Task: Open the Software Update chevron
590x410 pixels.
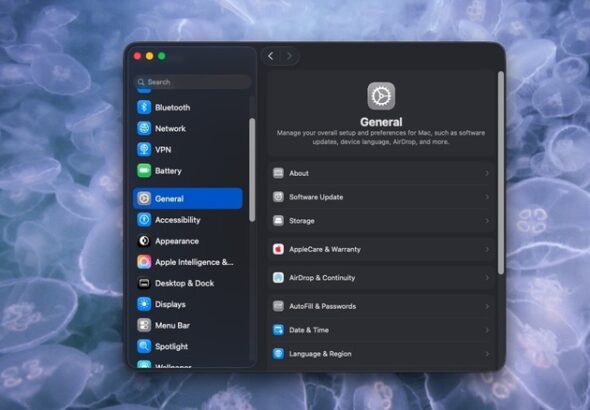Action: [x=487, y=197]
